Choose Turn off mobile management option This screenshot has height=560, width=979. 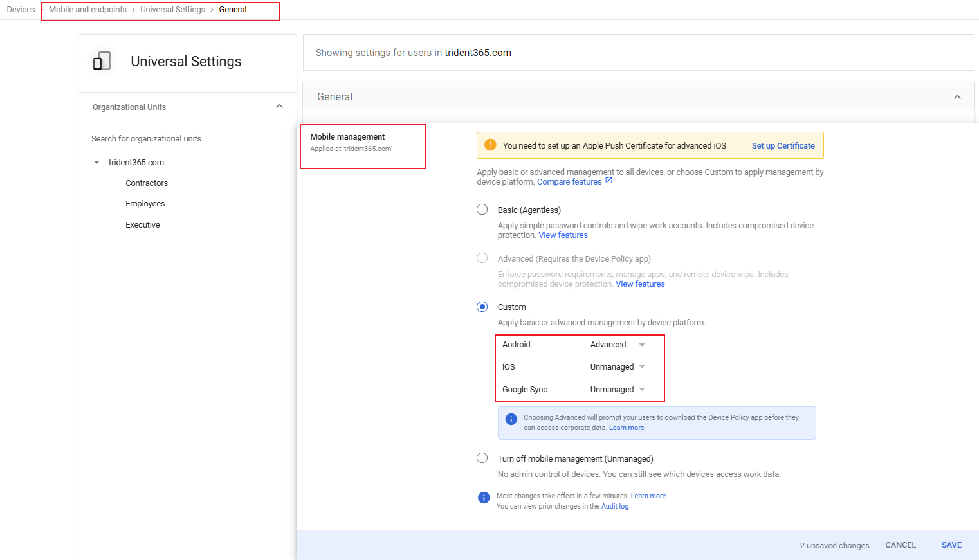tap(482, 458)
